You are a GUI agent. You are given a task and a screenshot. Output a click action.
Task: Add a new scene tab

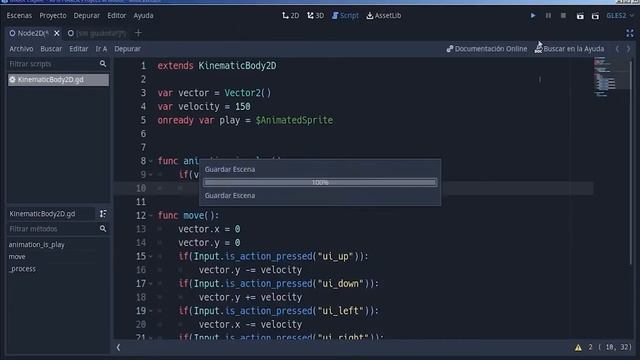[138, 33]
